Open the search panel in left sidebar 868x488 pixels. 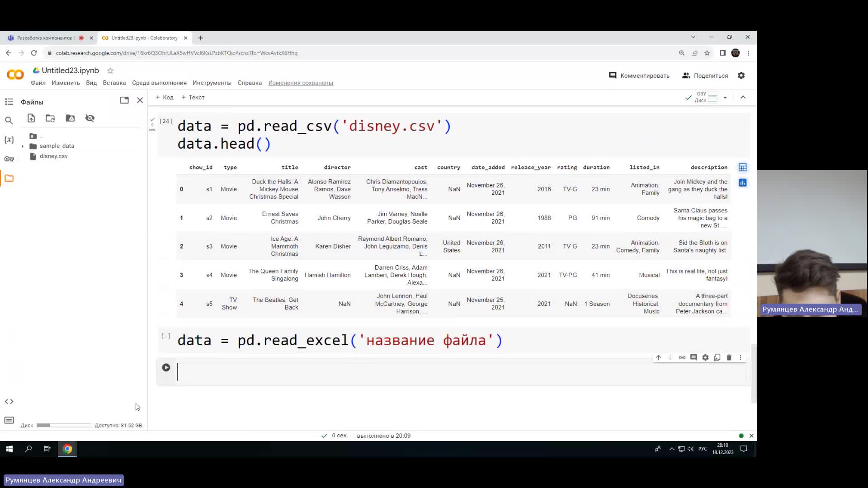click(9, 121)
